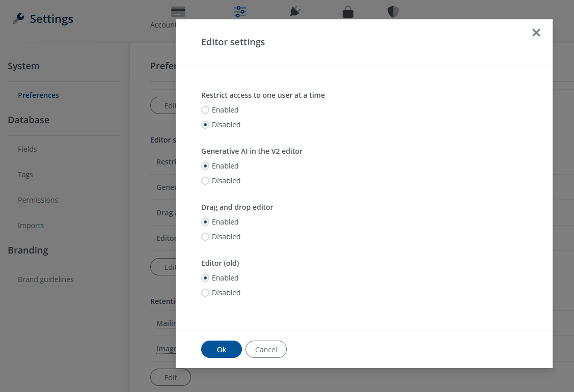The width and height of the screenshot is (574, 392).
Task: Click the Edit button below Retention section
Action: pos(170,378)
